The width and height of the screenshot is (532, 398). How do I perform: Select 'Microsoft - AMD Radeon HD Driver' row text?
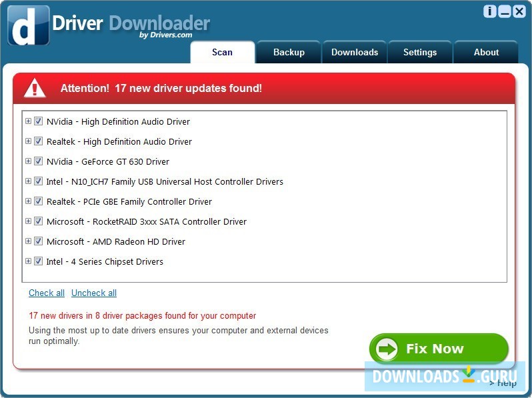116,241
